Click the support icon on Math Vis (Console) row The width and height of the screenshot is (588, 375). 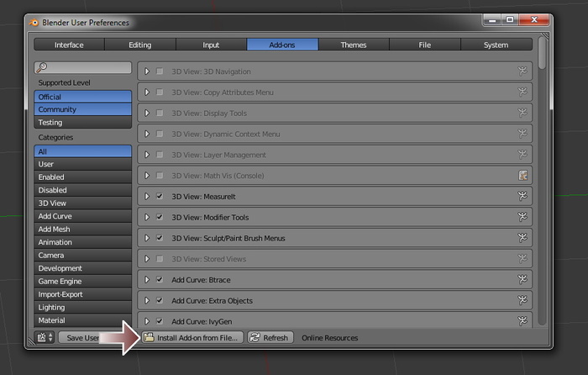pyautogui.click(x=522, y=176)
